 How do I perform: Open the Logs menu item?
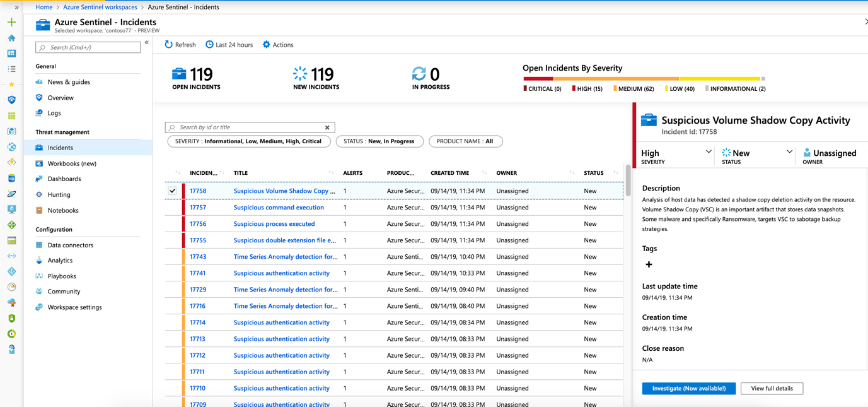pos(54,113)
